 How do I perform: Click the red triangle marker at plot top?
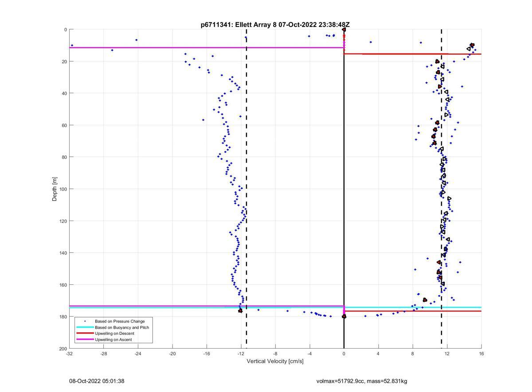pos(344,30)
